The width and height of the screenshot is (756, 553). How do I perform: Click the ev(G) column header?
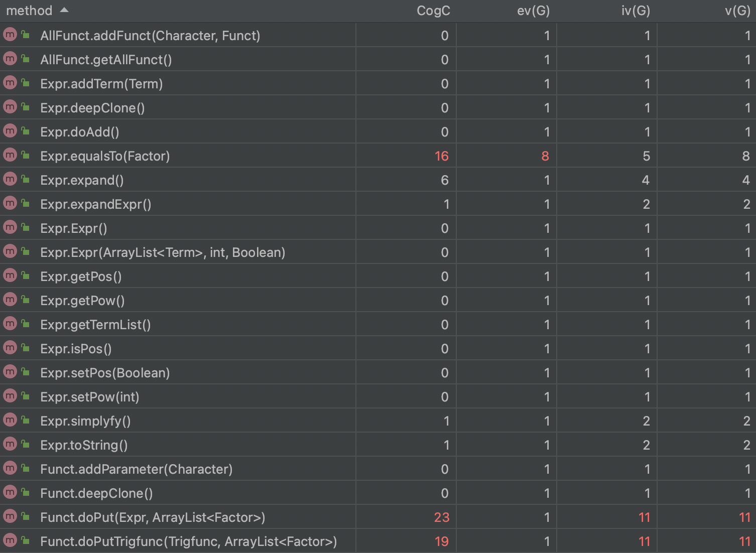point(533,11)
